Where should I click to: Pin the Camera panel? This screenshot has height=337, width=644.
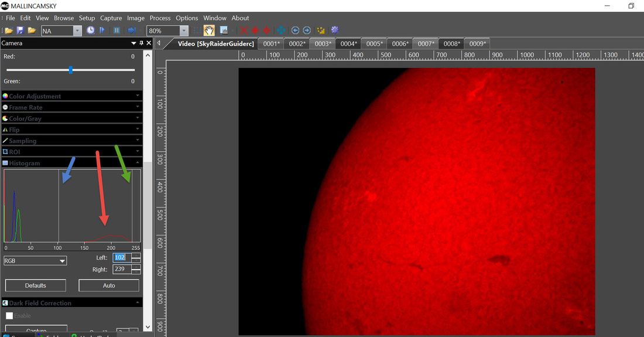tap(141, 43)
